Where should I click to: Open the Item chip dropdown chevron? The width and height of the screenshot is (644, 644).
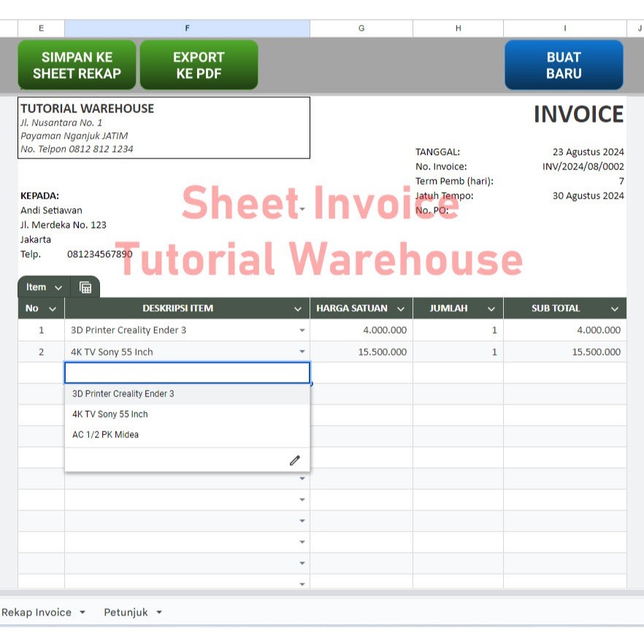tap(57, 286)
